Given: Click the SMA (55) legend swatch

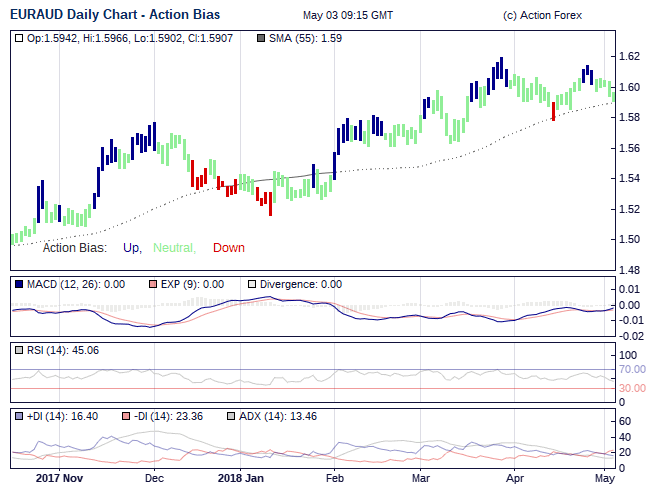Looking at the screenshot, I should [261, 38].
